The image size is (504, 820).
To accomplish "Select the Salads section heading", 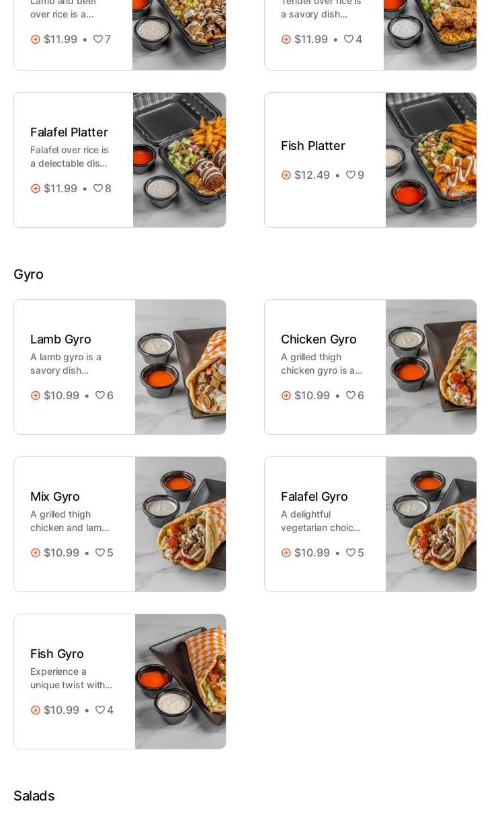I will pos(34,796).
